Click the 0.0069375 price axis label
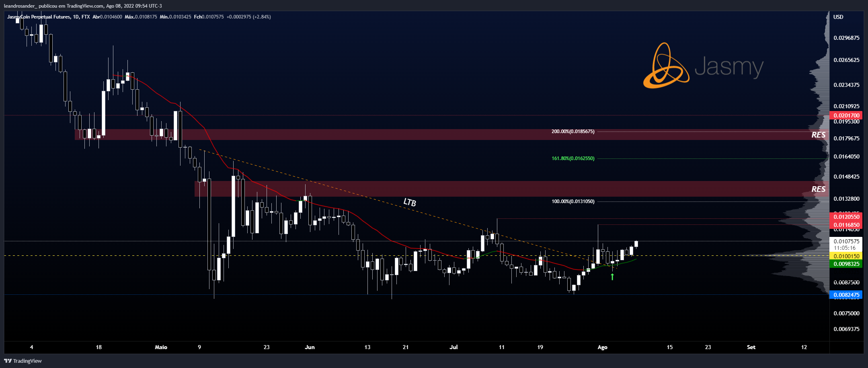This screenshot has height=368, width=868. 846,329
